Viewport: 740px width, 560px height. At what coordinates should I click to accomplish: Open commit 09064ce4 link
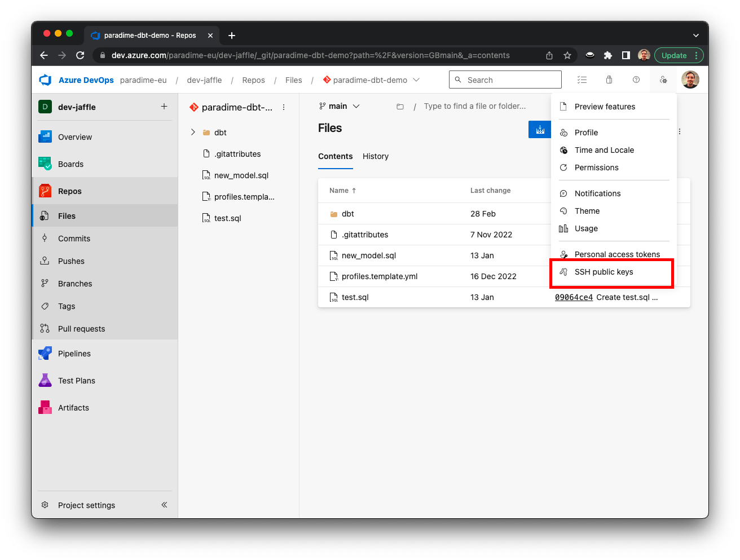[x=574, y=297]
